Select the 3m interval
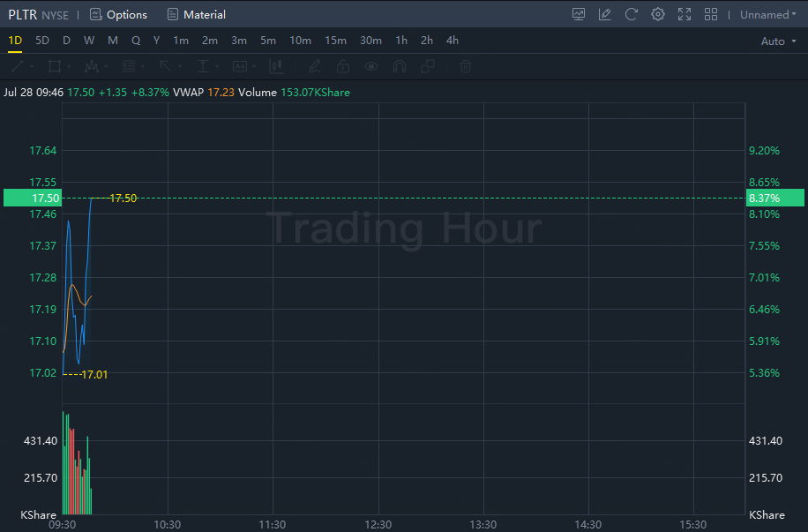 [x=239, y=41]
